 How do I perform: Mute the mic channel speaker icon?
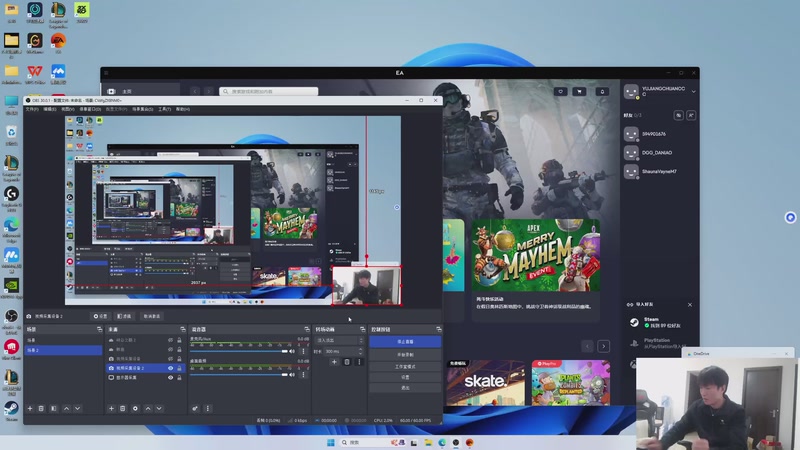point(292,351)
